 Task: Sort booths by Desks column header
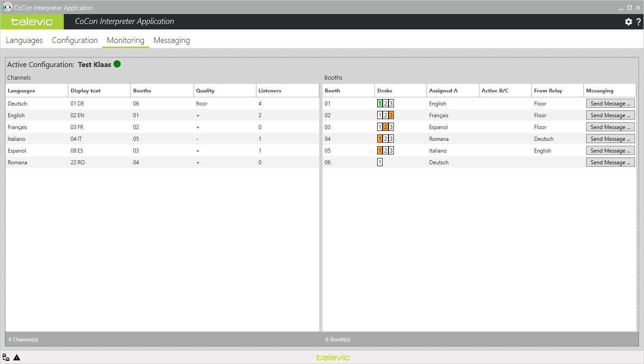pos(401,91)
